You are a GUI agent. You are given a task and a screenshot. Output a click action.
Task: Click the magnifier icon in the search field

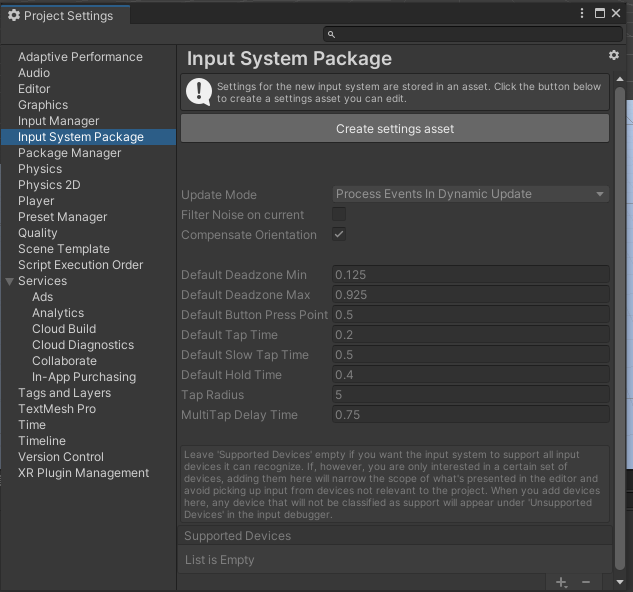[x=331, y=35]
